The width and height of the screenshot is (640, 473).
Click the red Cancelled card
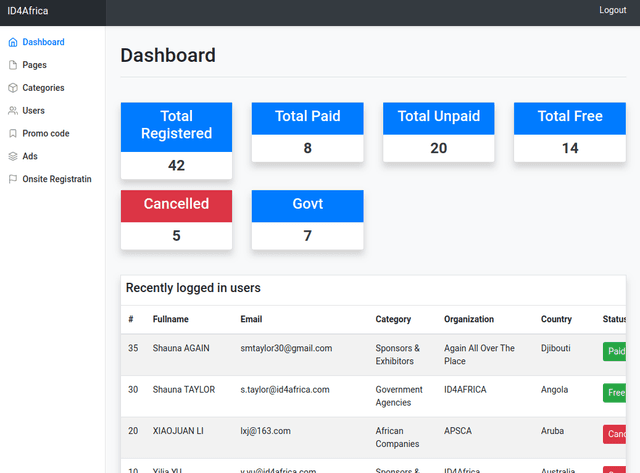176,219
